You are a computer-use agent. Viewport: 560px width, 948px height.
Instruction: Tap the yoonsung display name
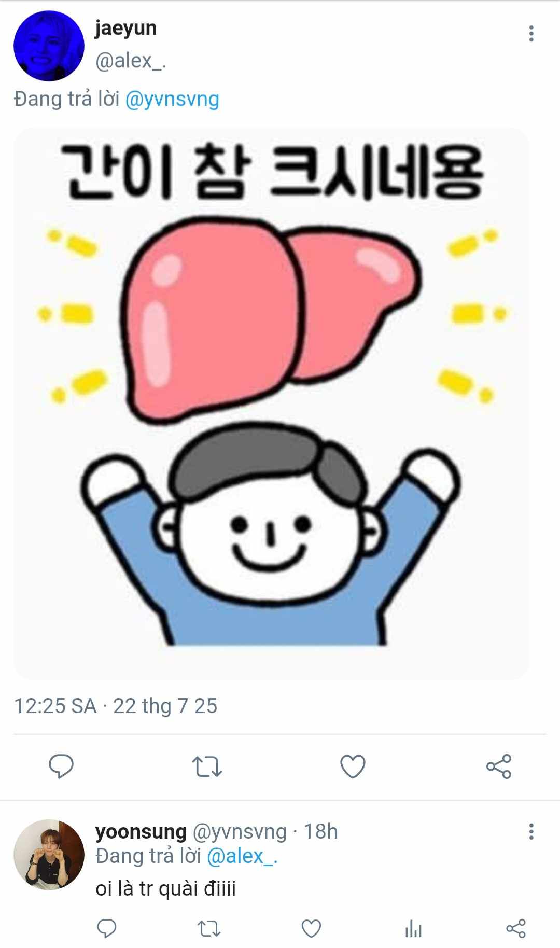click(x=141, y=831)
